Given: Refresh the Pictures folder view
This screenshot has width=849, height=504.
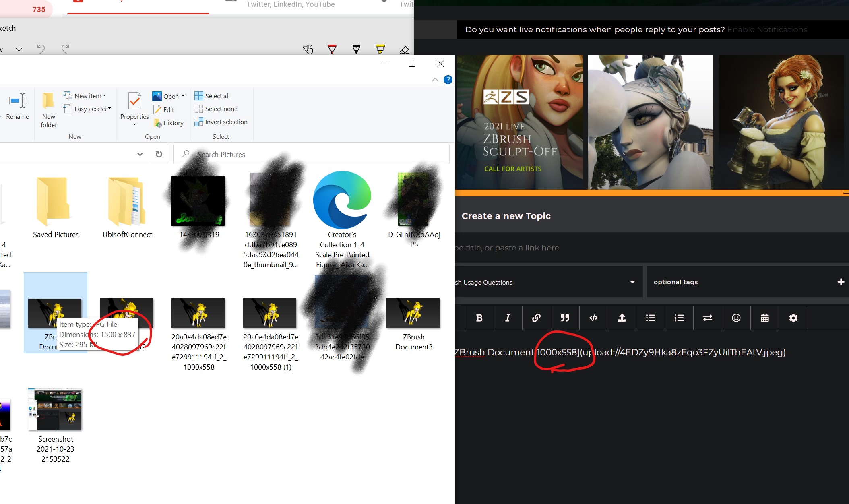Looking at the screenshot, I should [159, 154].
